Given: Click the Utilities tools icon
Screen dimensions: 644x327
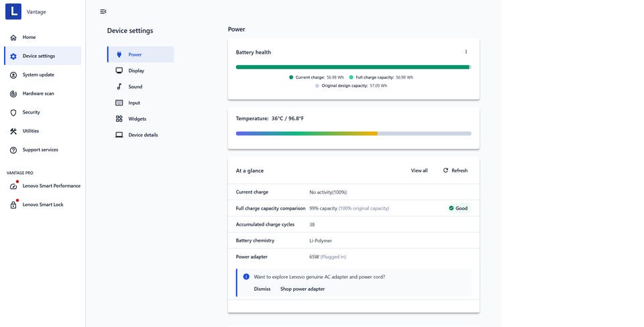Looking at the screenshot, I should (x=13, y=131).
